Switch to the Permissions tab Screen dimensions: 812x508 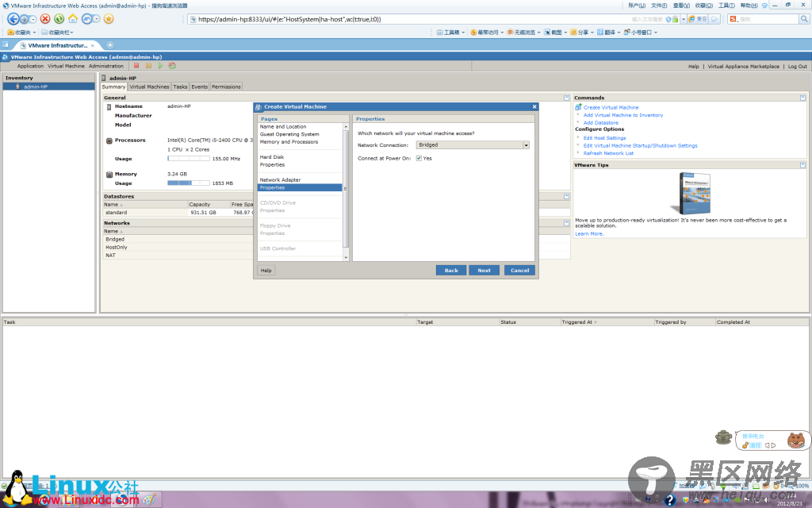click(226, 87)
